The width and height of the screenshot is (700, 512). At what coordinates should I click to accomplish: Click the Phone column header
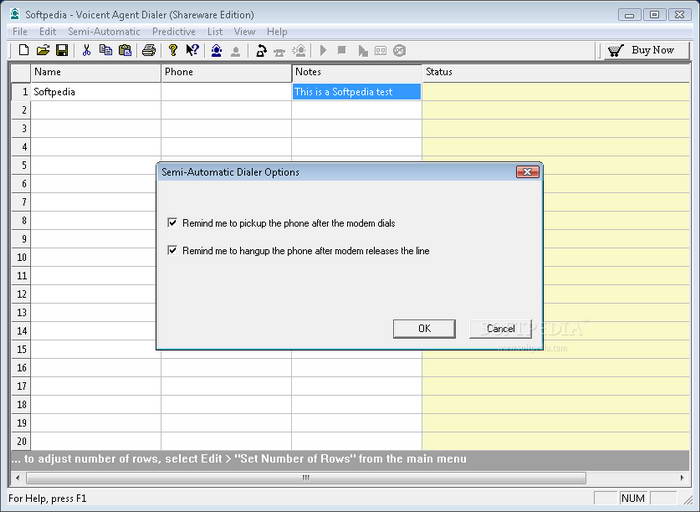pyautogui.click(x=226, y=72)
